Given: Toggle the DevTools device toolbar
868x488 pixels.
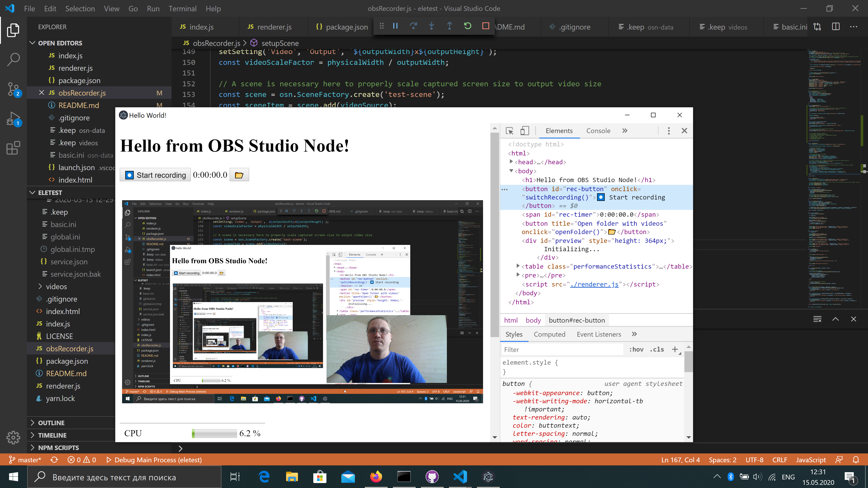Looking at the screenshot, I should [x=525, y=131].
